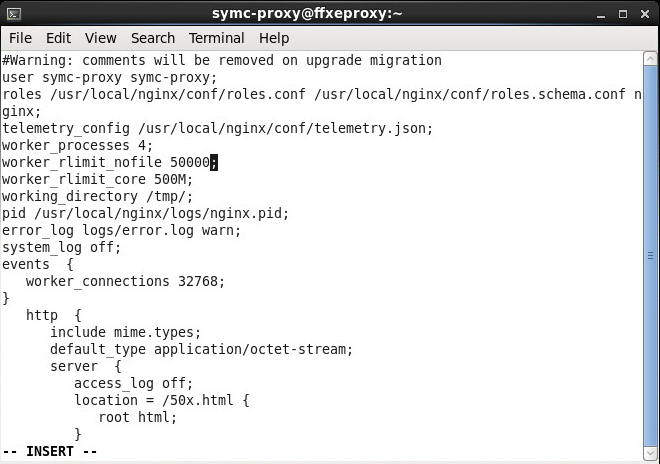Click on the worker_connections 32768 text

(x=125, y=281)
